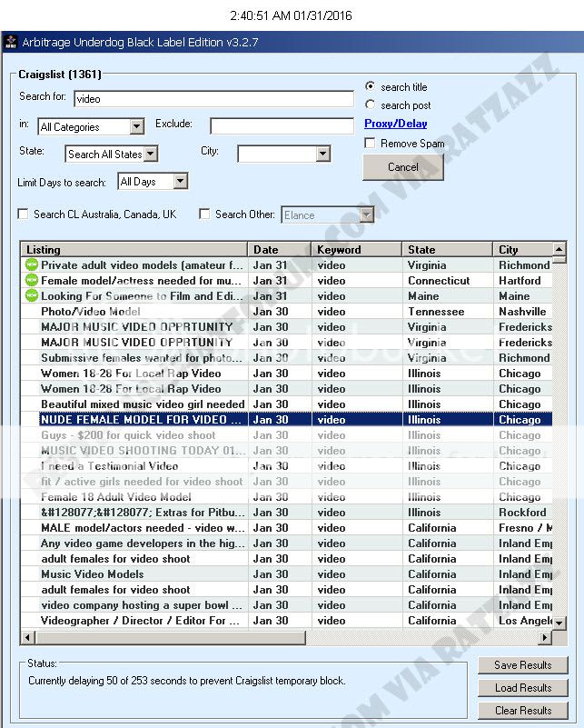The width and height of the screenshot is (584, 728).
Task: Select MUSIC VIDEO SHOOTING TODAY listing
Action: click(x=286, y=451)
